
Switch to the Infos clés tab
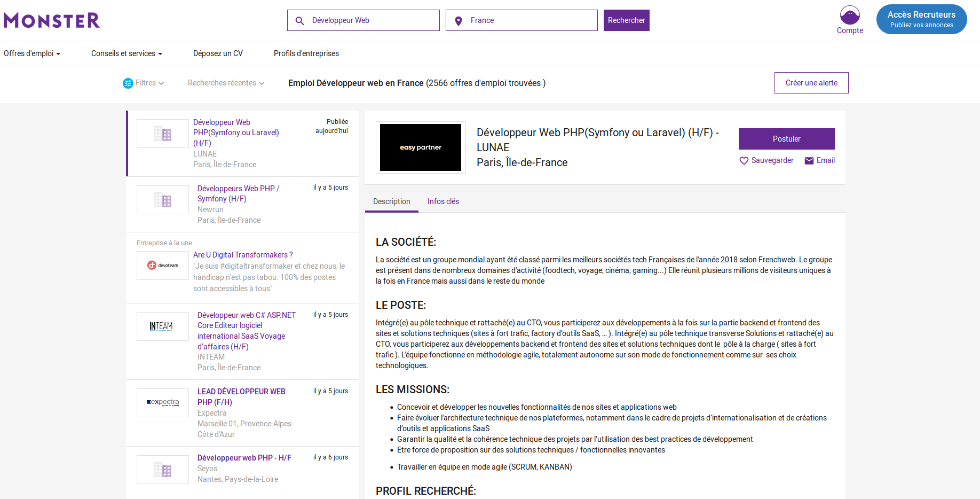pos(443,201)
